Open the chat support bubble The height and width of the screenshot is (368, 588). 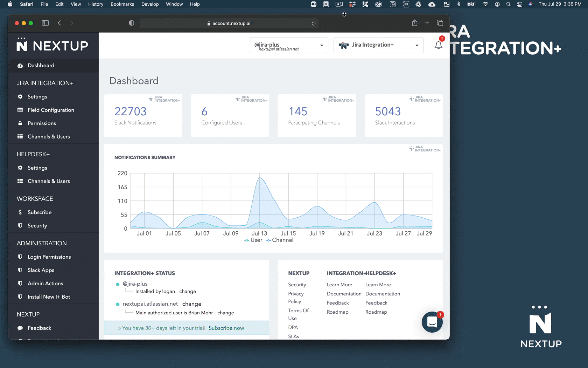[432, 322]
